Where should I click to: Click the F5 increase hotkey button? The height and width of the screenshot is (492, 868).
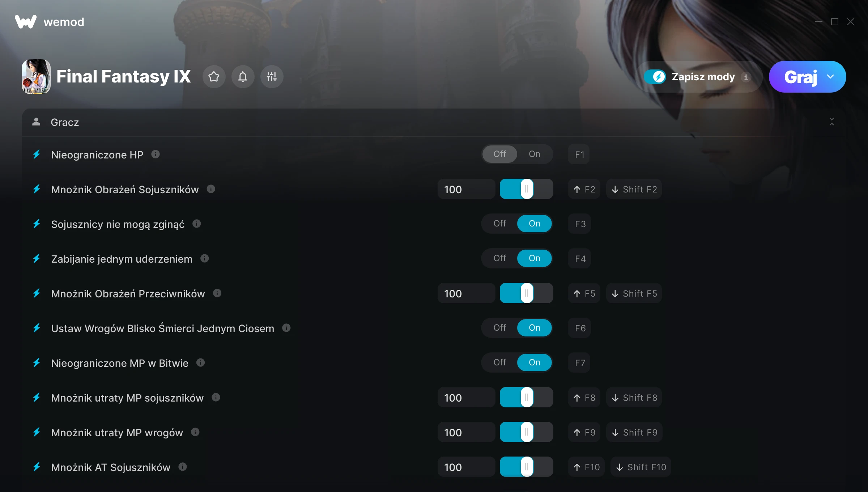[x=584, y=293]
